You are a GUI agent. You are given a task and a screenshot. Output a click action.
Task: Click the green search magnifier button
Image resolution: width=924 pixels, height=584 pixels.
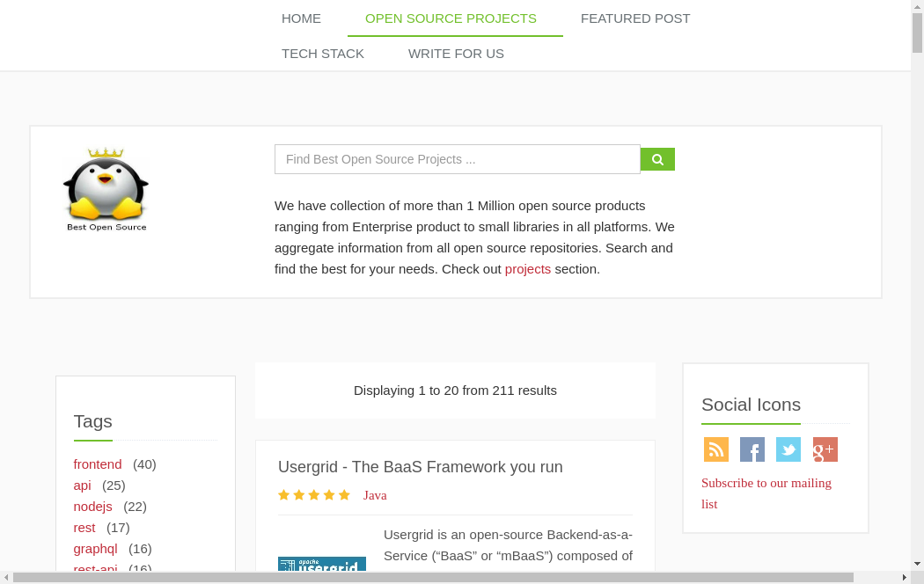[x=657, y=159]
